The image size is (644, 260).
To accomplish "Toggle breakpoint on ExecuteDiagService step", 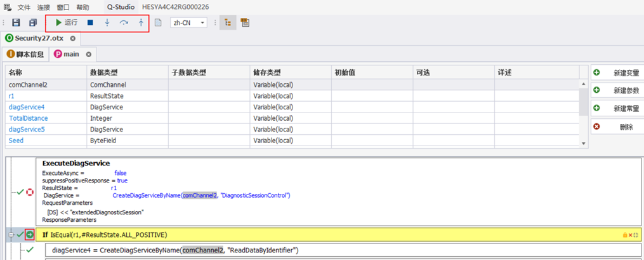I will 30,192.
